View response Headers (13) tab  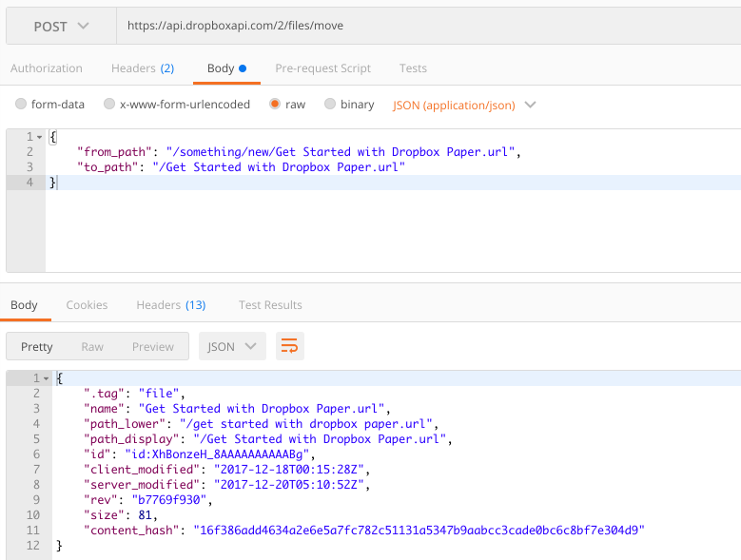[171, 305]
